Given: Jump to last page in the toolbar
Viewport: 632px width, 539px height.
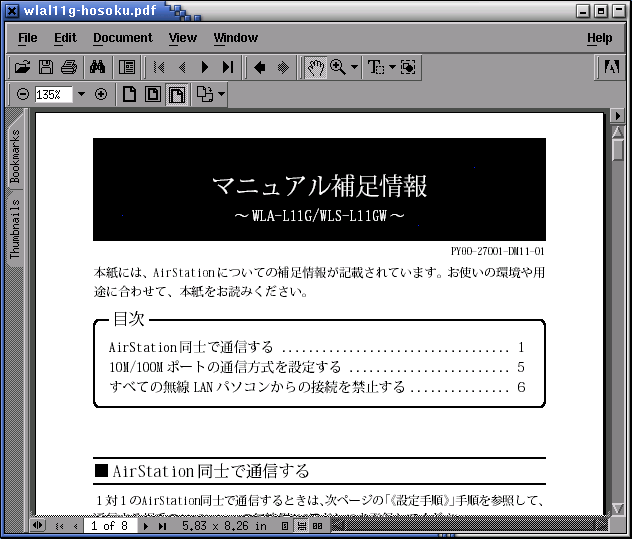Looking at the screenshot, I should coord(228,67).
